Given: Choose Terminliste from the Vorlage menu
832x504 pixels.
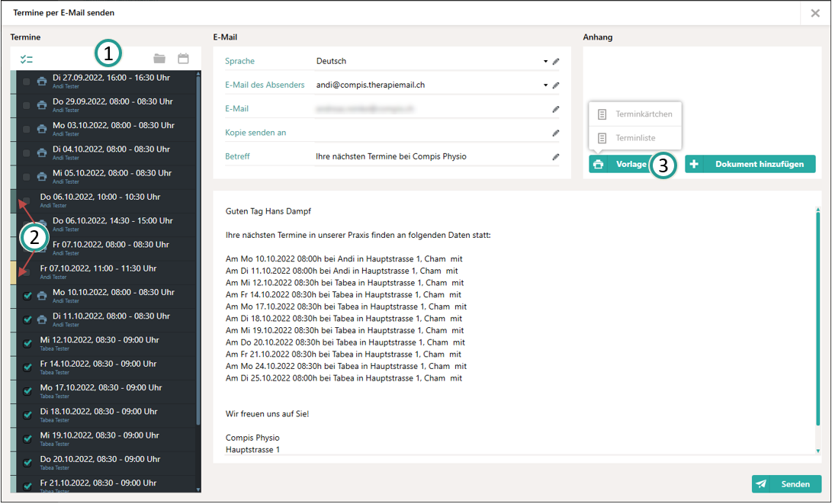Looking at the screenshot, I should (635, 138).
